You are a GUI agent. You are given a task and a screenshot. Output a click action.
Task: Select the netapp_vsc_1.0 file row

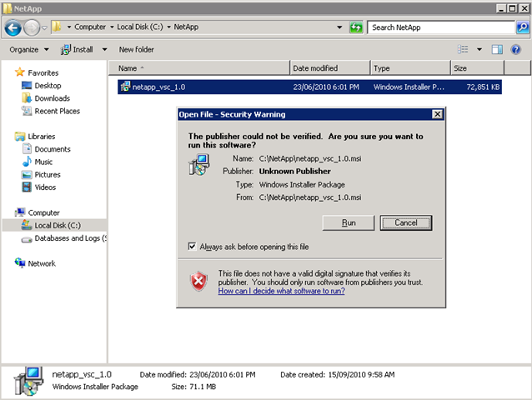point(309,87)
